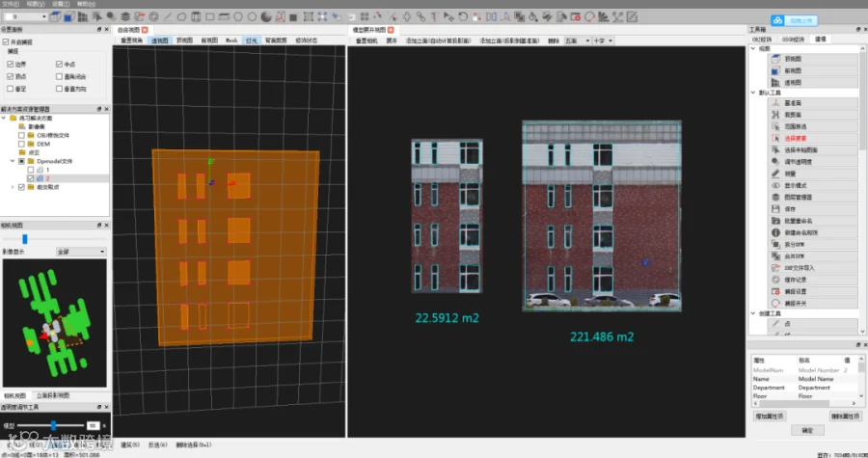
Task: Uncheck the 中点 midpoint snap option
Action: click(x=60, y=64)
